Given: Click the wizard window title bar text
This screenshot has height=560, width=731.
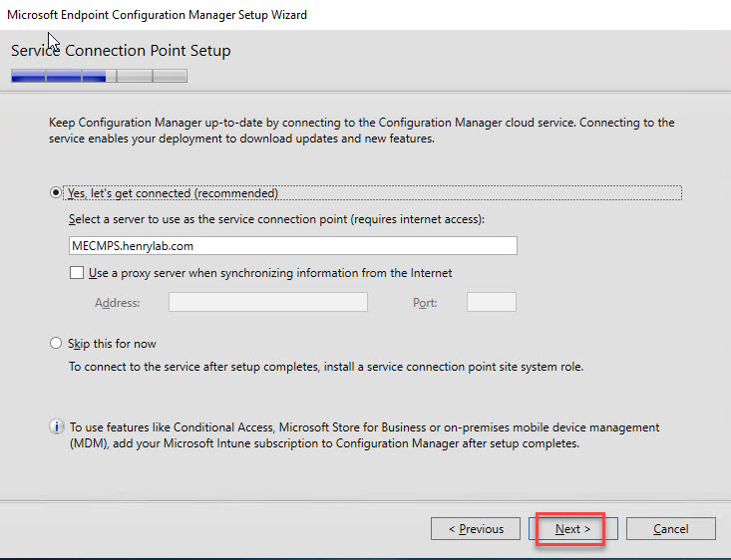Looking at the screenshot, I should pos(157,15).
